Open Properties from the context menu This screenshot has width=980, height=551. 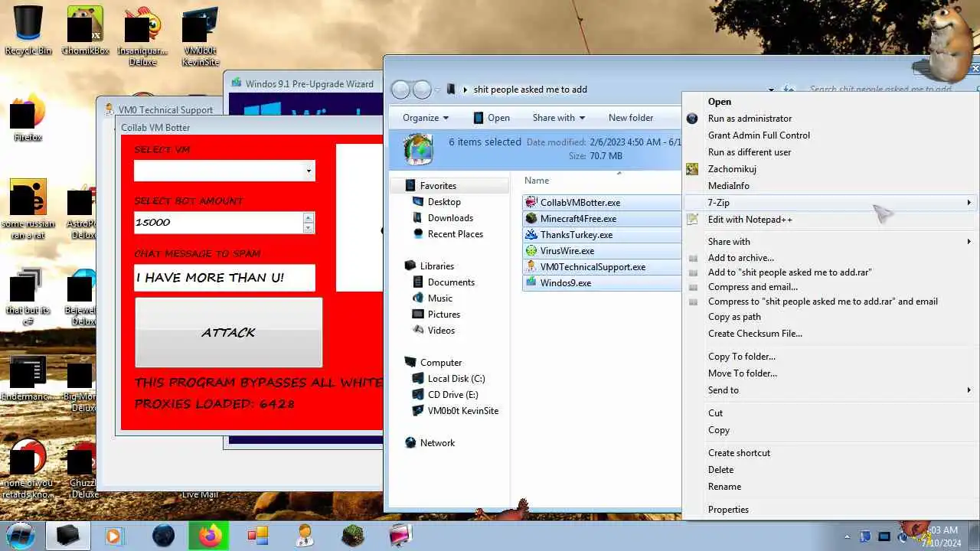coord(830,510)
